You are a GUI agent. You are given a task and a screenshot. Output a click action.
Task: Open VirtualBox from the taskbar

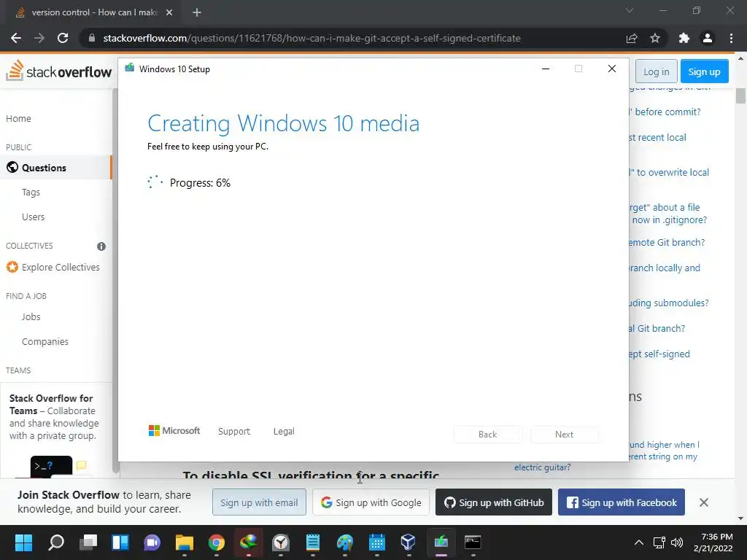409,542
